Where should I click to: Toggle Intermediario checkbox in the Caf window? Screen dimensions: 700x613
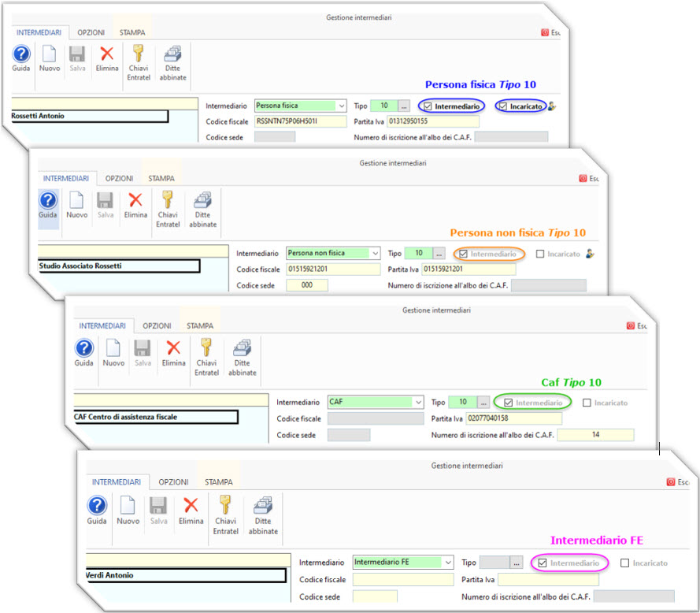(508, 403)
